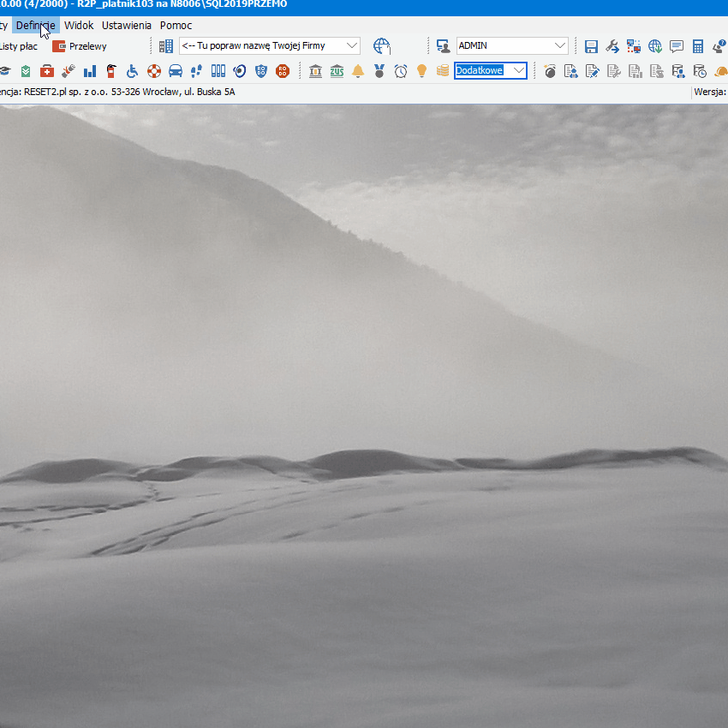Click the user workstation icon beside ADMIN
The width and height of the screenshot is (728, 728).
click(x=444, y=46)
